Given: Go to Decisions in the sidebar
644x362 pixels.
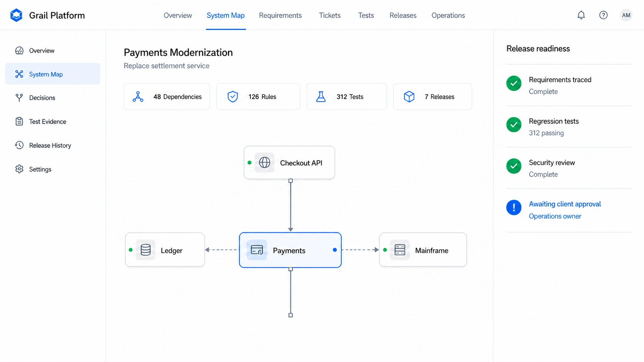Looking at the screenshot, I should click(53, 98).
